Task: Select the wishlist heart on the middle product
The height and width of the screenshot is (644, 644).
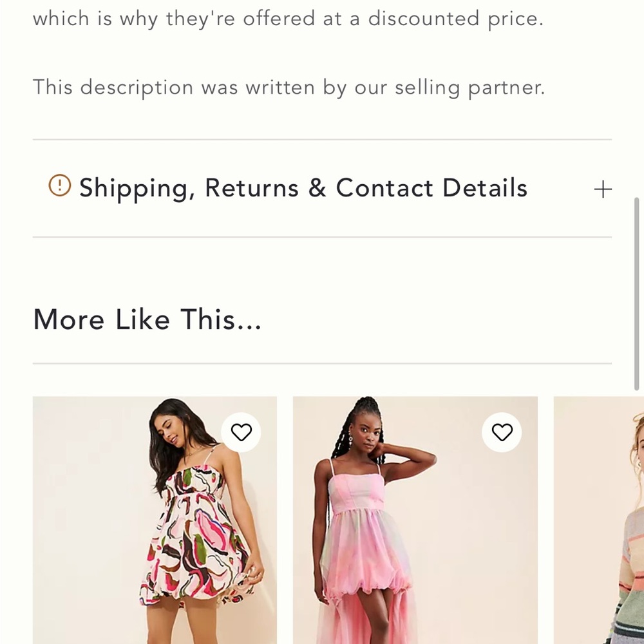Action: pos(502,433)
